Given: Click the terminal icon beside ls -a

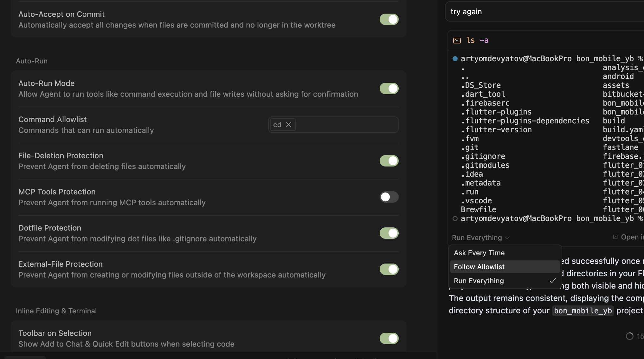Looking at the screenshot, I should point(457,40).
